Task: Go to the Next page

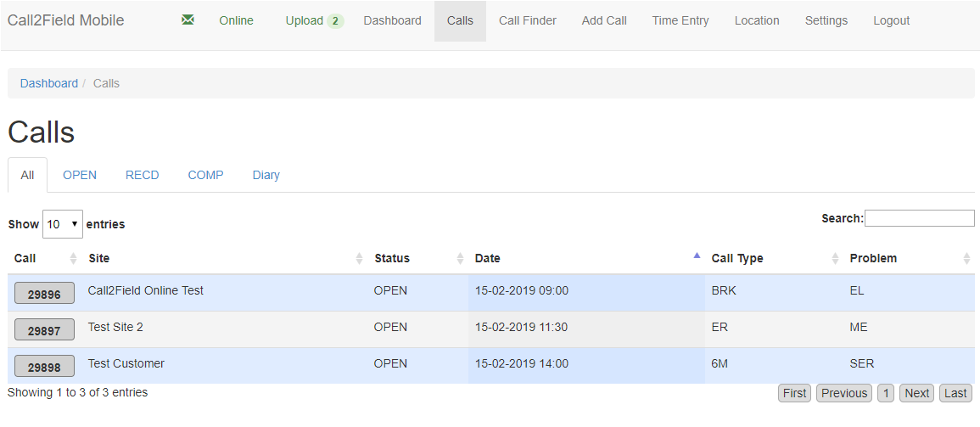Action: pos(916,393)
